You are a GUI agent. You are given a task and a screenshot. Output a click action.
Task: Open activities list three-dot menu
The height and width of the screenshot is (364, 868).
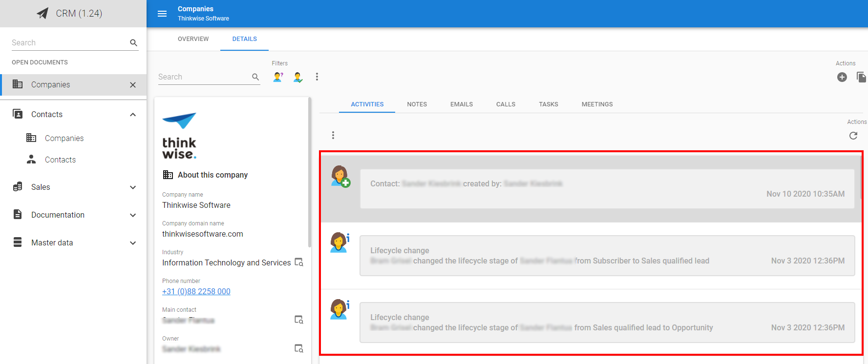[x=333, y=135]
